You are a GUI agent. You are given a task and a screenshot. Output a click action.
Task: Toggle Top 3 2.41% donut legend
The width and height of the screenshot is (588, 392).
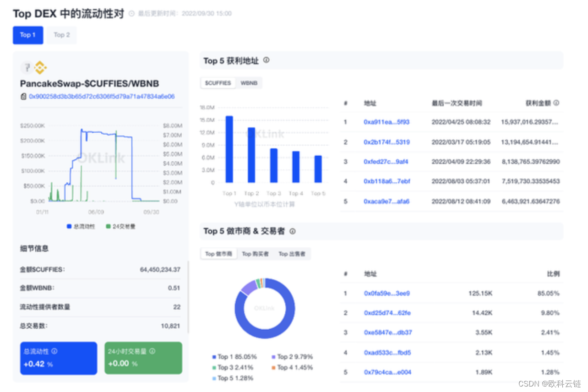click(232, 367)
